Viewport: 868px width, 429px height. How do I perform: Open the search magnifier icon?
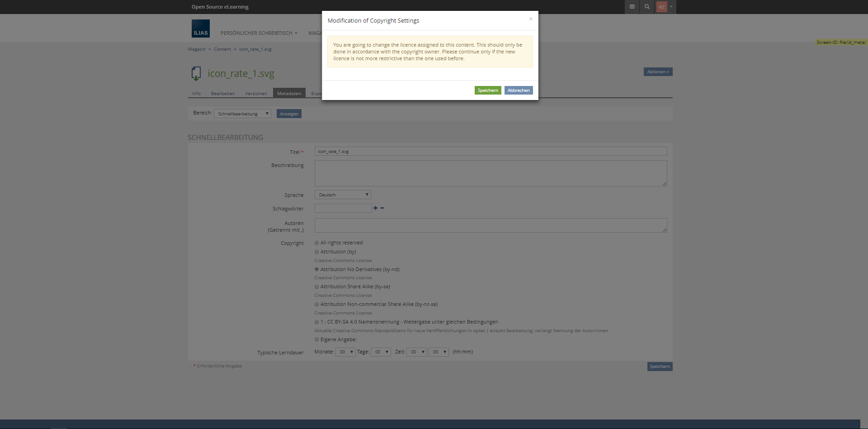647,7
